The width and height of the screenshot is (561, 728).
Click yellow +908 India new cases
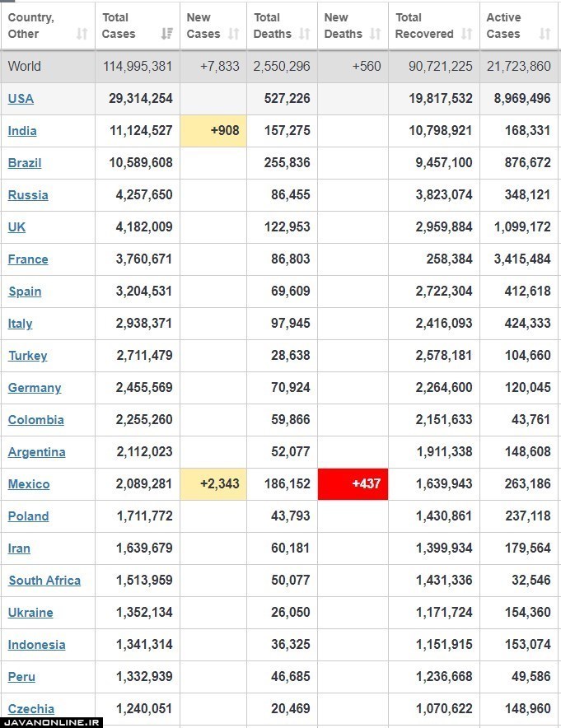click(213, 131)
